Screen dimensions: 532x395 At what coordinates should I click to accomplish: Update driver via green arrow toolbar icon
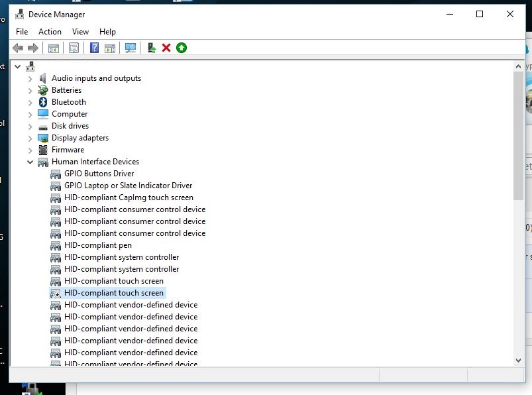point(180,47)
